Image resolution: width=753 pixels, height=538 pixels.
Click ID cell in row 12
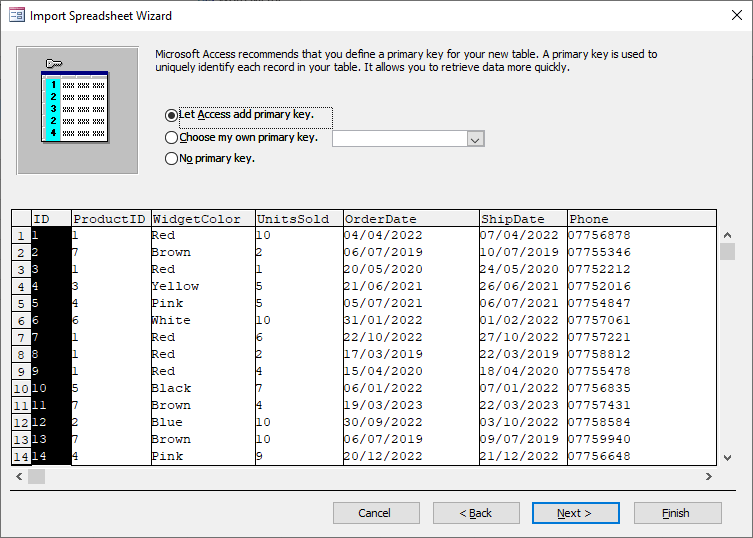point(51,422)
